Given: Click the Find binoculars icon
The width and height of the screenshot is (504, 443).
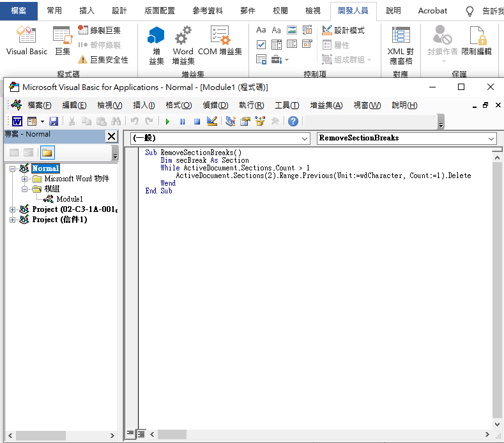Looking at the screenshot, I should pyautogui.click(x=116, y=121).
